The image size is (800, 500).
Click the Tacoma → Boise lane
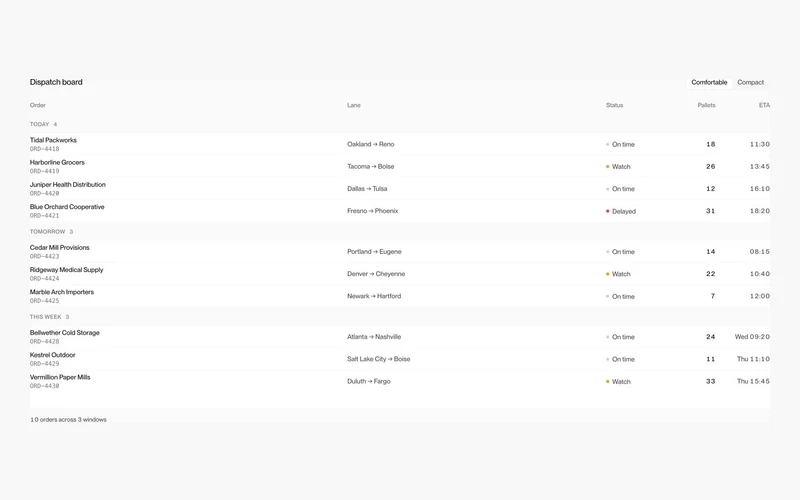tap(371, 166)
